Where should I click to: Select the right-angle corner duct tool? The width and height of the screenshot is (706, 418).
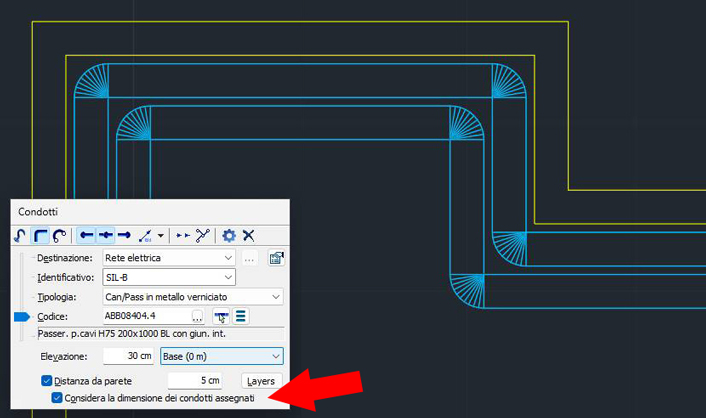(x=41, y=235)
